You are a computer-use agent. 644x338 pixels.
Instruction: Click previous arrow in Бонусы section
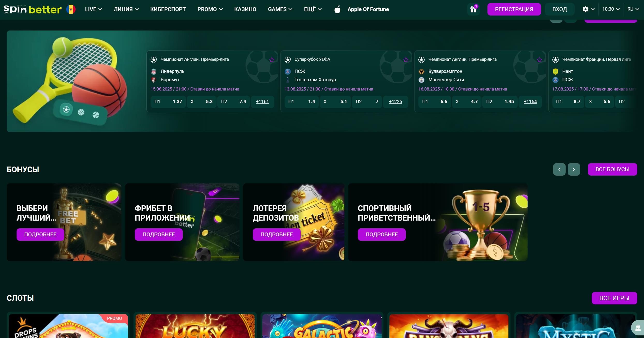click(x=559, y=169)
